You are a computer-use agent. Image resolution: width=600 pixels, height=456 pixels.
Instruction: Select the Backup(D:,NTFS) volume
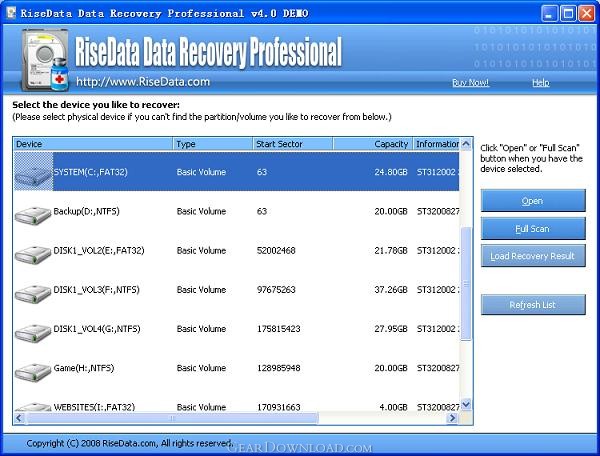tap(86, 211)
